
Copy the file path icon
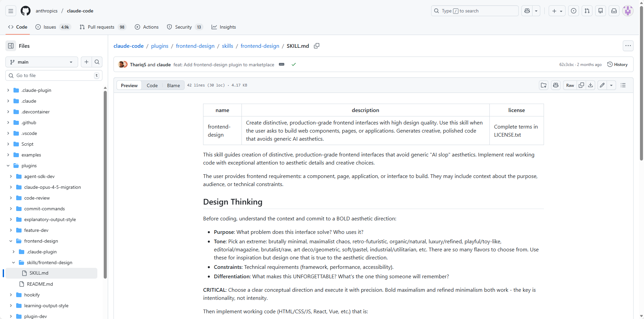coord(317,46)
